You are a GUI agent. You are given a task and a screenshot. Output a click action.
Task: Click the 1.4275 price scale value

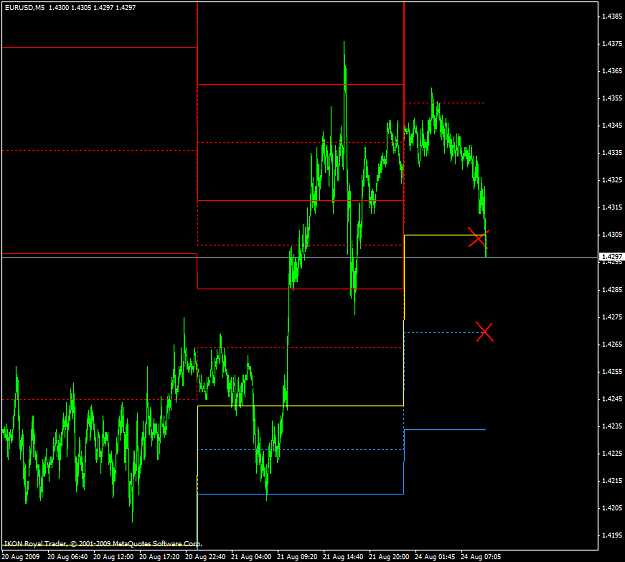click(x=612, y=317)
